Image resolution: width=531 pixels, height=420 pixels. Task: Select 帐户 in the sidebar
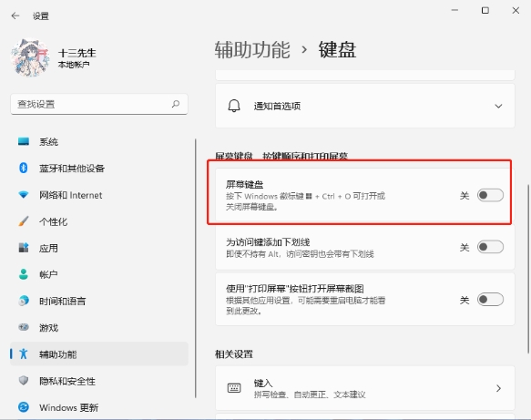(99, 274)
